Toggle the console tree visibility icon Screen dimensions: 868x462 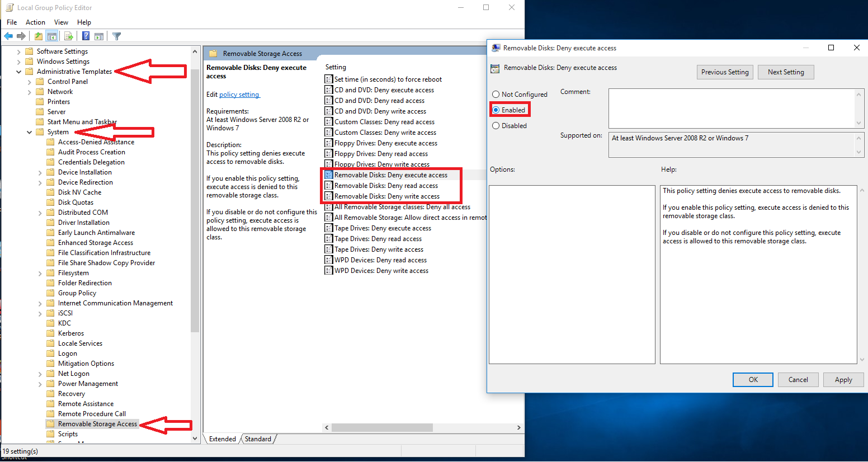coord(51,36)
